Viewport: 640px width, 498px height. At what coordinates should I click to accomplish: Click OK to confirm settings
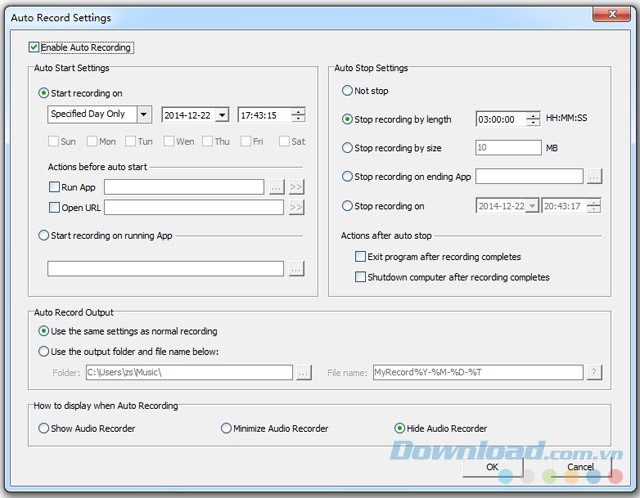click(491, 467)
